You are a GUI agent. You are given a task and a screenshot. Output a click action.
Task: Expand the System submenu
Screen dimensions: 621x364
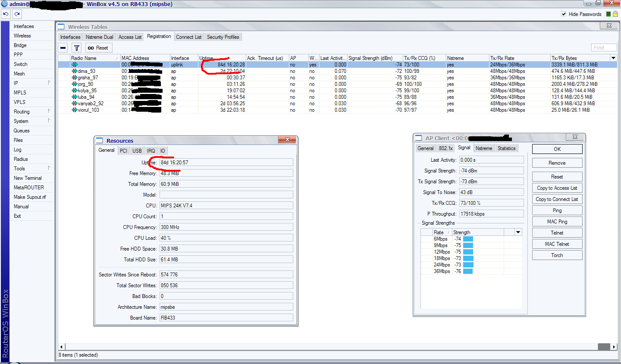[x=49, y=121]
